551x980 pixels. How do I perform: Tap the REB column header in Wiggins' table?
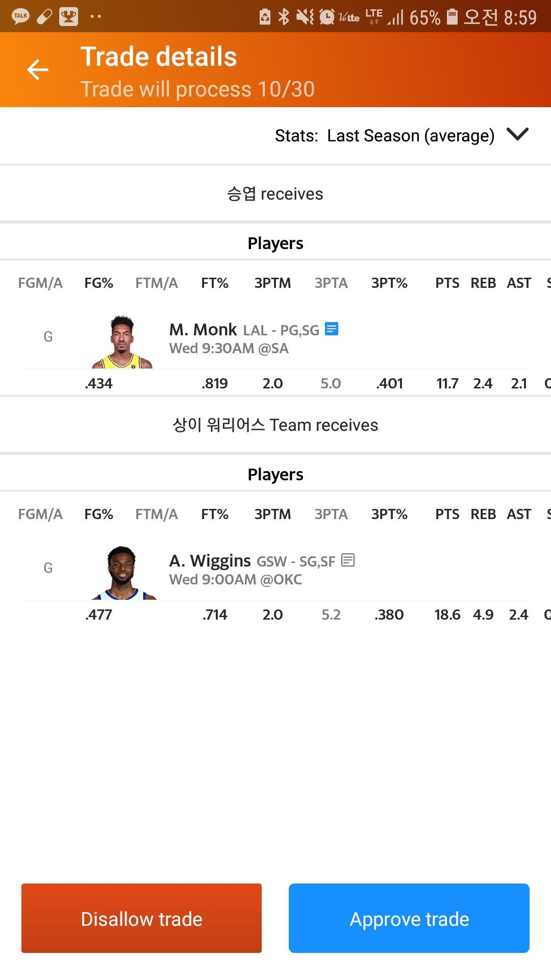coord(483,514)
